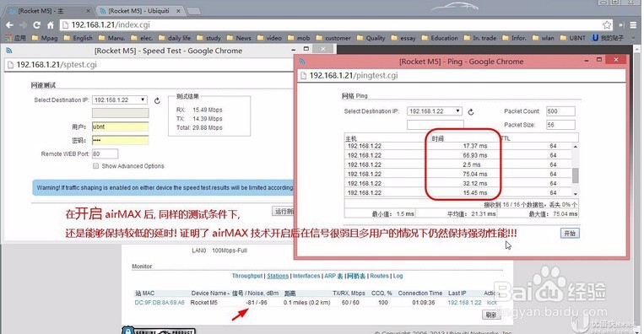644x334 pixels.
Task: Open the Mpag bookmark folder
Action: point(45,38)
